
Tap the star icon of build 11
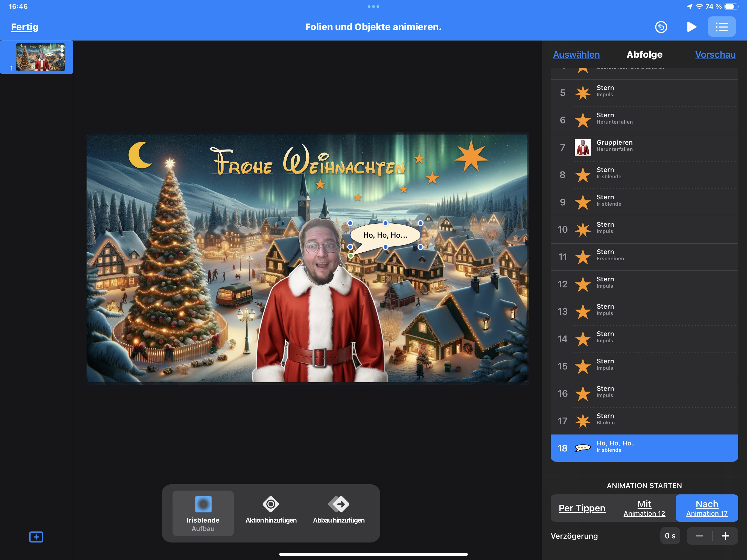[x=583, y=257]
